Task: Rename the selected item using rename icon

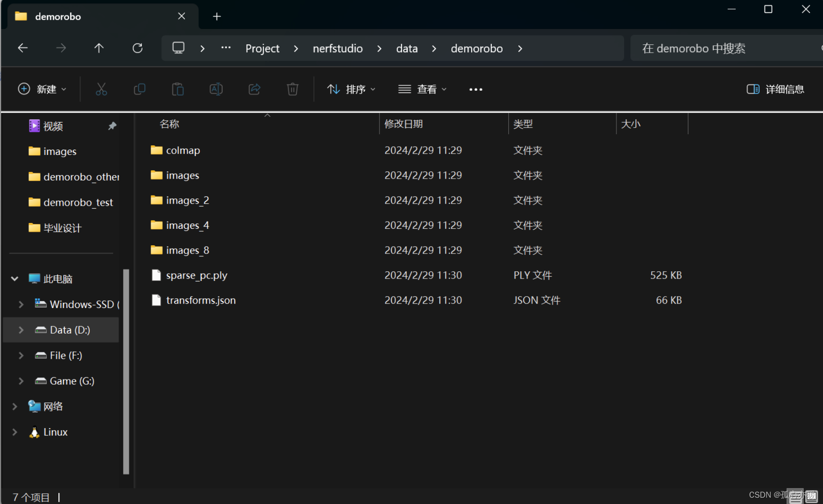Action: pos(216,89)
